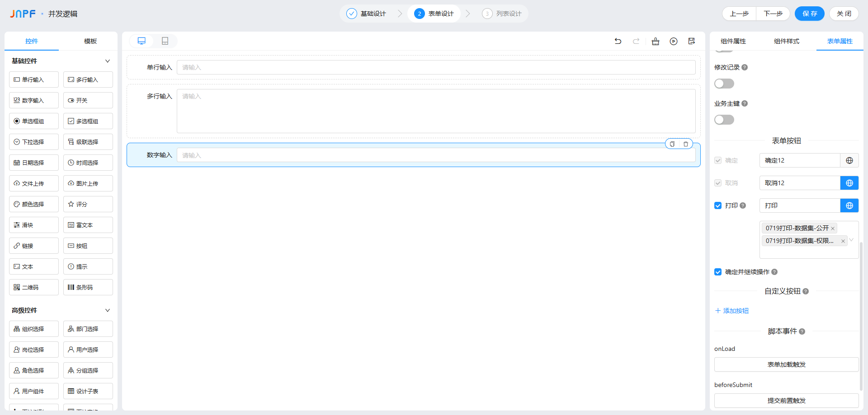Add the 单选框组 control
The width and height of the screenshot is (868, 415).
coord(34,121)
